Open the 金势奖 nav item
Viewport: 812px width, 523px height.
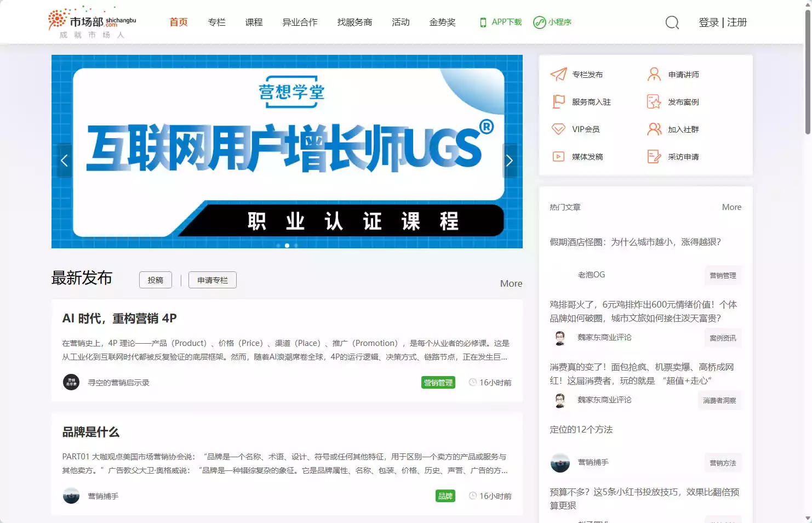[x=443, y=22]
